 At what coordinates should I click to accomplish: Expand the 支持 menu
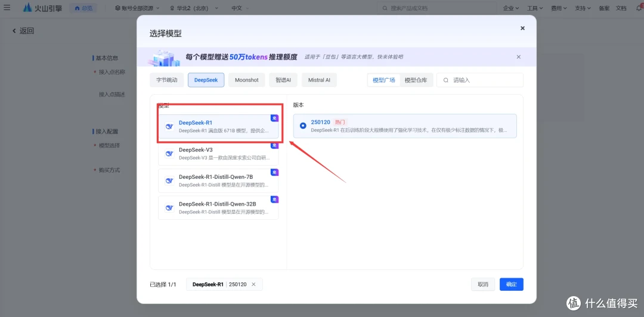pos(583,8)
